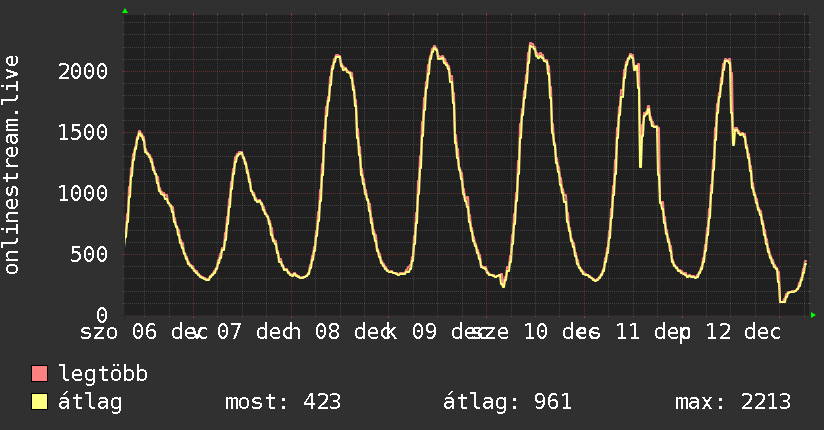The image size is (824, 430).
Task: Click the highest peak of the 10 dec curve
Action: [531, 43]
